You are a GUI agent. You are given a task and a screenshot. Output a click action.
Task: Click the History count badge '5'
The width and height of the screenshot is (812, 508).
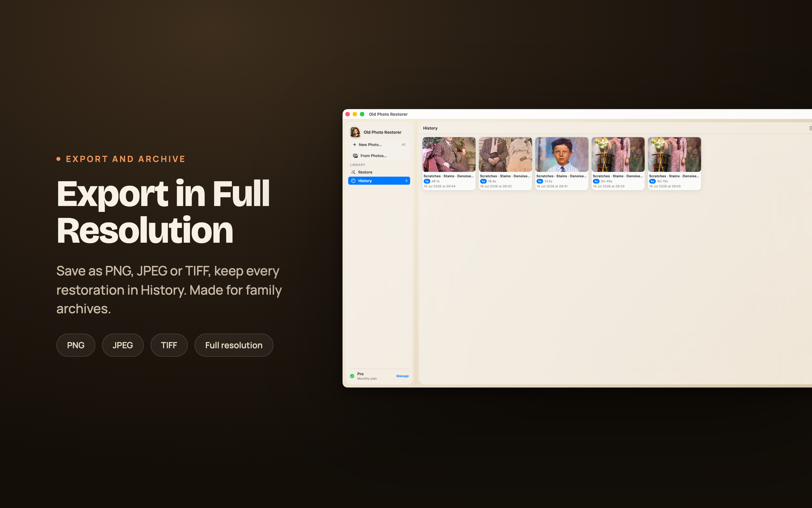406,181
